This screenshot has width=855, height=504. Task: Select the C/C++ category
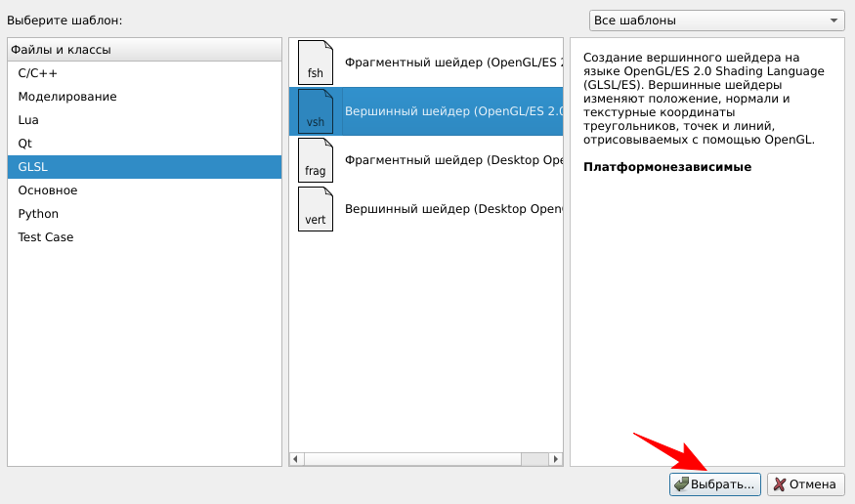[x=37, y=73]
